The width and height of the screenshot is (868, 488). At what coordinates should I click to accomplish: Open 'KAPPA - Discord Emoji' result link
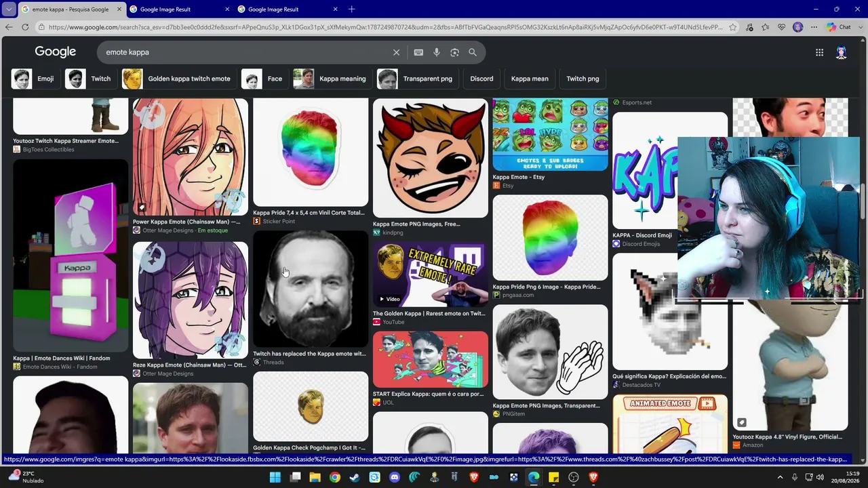pyautogui.click(x=642, y=235)
